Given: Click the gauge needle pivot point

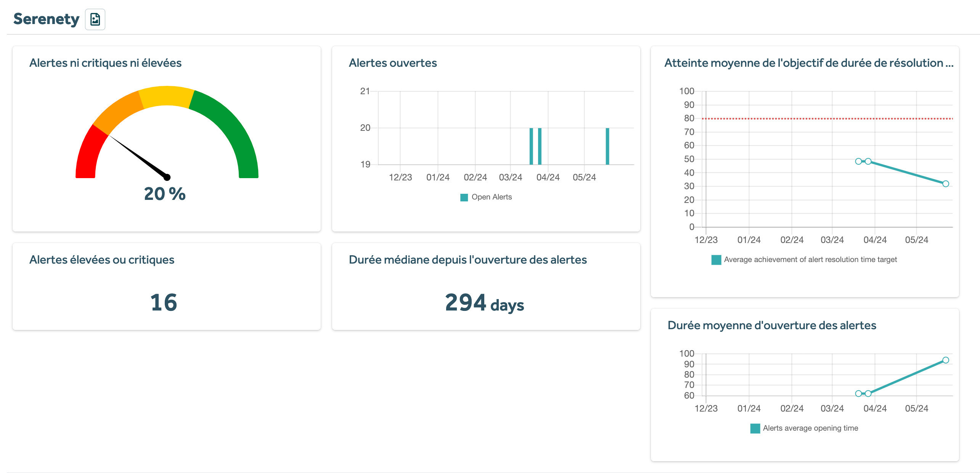Looking at the screenshot, I should coord(167,177).
